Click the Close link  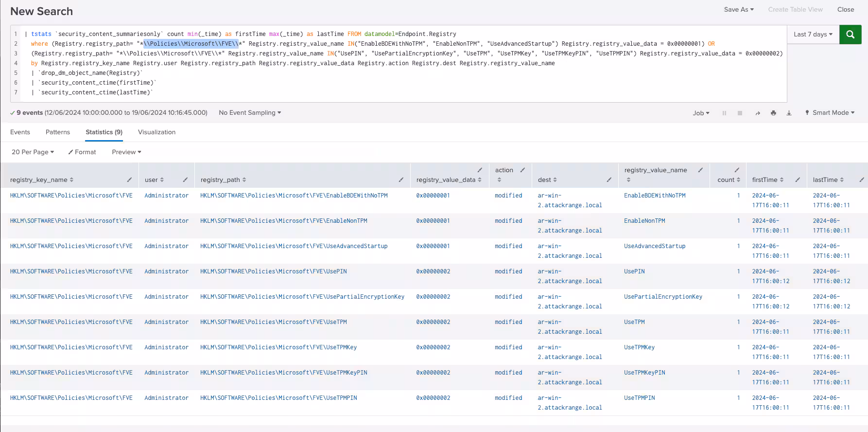tap(845, 9)
